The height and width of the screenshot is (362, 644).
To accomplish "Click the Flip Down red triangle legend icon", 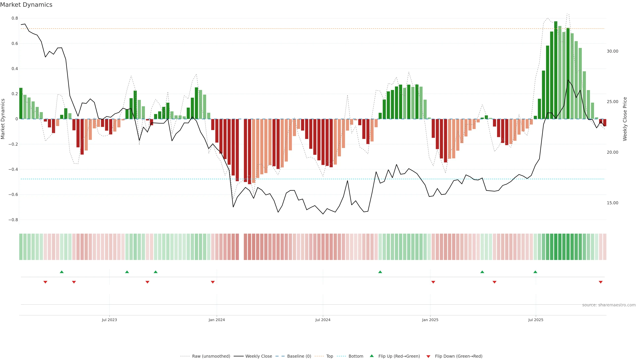I will [428, 356].
